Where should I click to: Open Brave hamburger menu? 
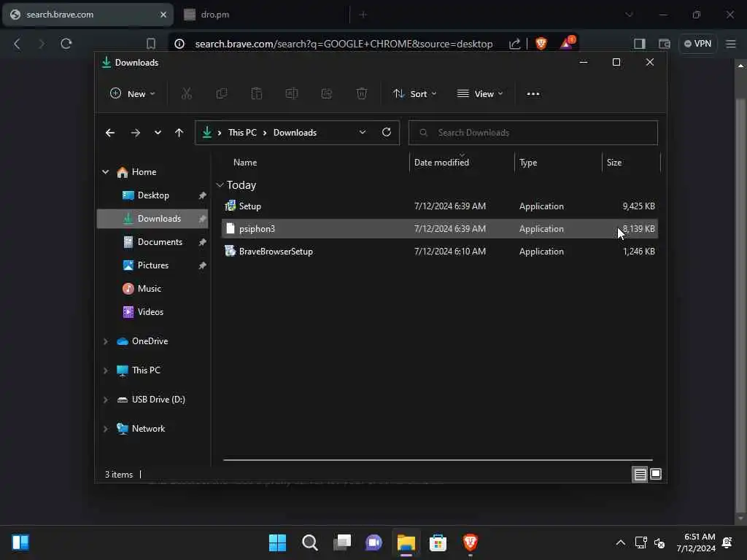tap(731, 44)
